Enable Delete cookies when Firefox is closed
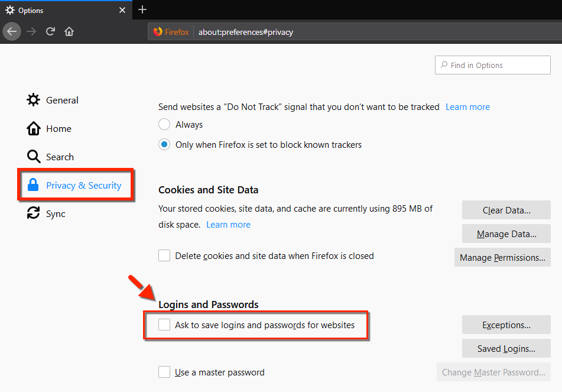The height and width of the screenshot is (392, 562). (164, 256)
